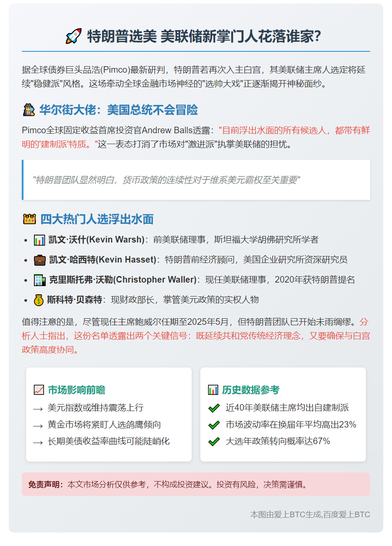Click the name 凯文·沃什(Kevin Warsh)
Viewport: 392px width, 546px height.
(x=96, y=239)
